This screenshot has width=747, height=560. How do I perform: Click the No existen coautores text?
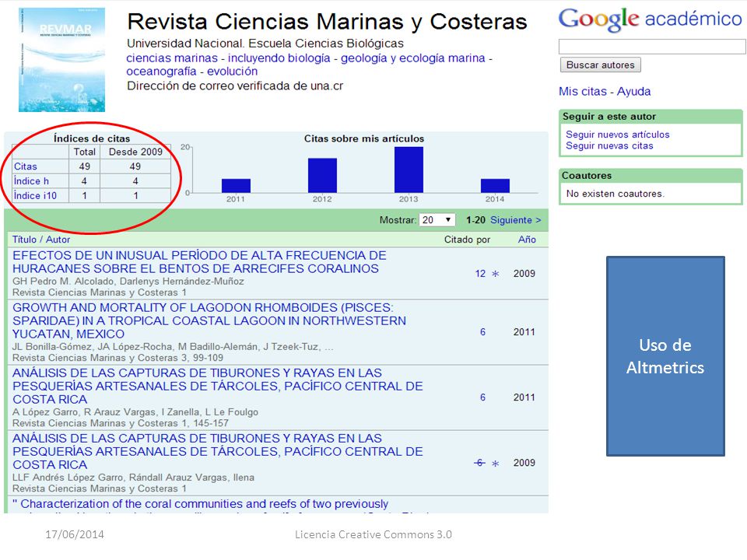[615, 194]
